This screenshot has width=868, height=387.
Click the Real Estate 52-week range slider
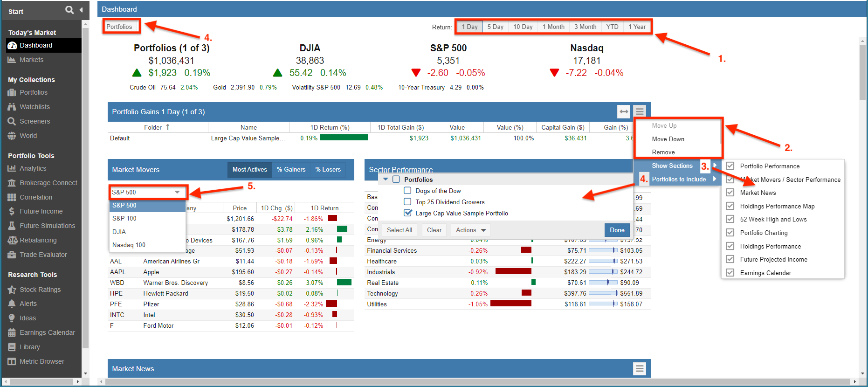603,283
